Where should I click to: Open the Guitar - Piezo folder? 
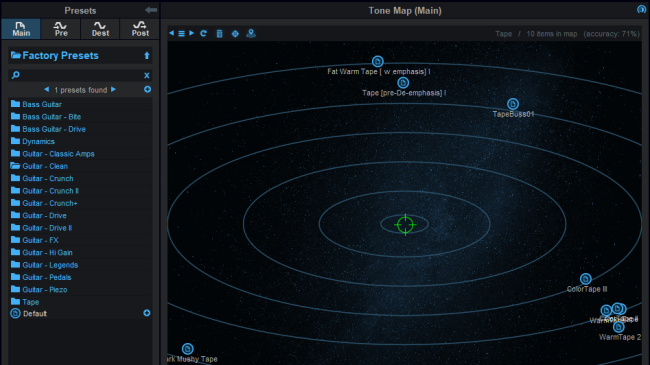(39, 290)
